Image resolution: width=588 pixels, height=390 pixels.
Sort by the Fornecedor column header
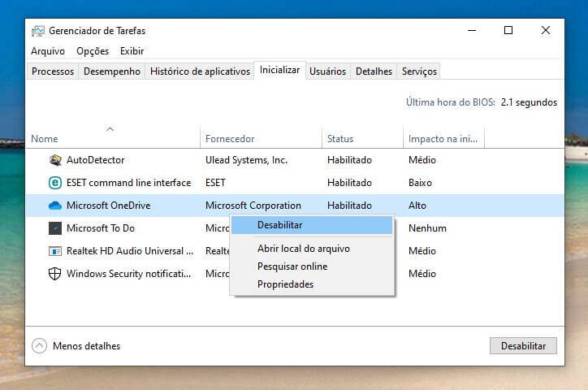[x=261, y=139]
